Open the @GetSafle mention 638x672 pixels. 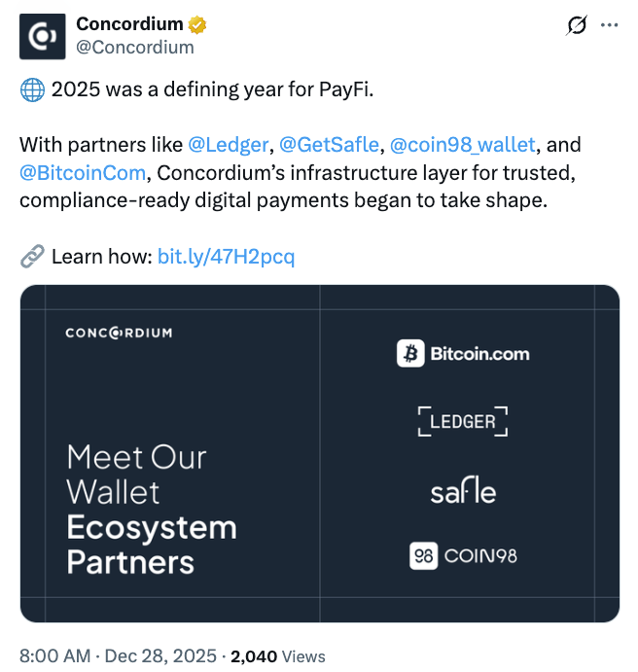[x=329, y=145]
